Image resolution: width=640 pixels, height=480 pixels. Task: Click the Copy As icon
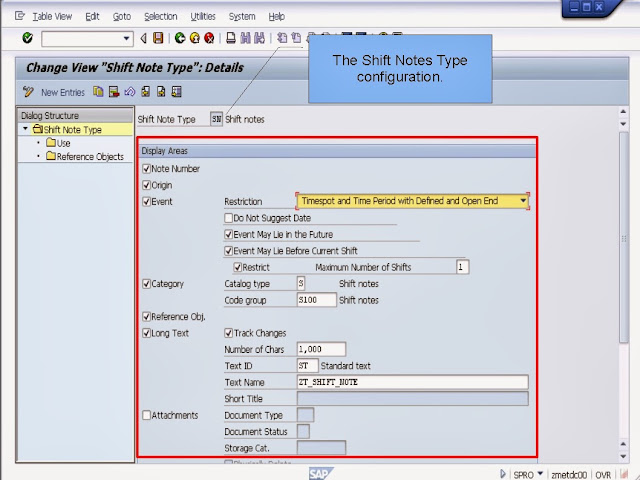[98, 92]
